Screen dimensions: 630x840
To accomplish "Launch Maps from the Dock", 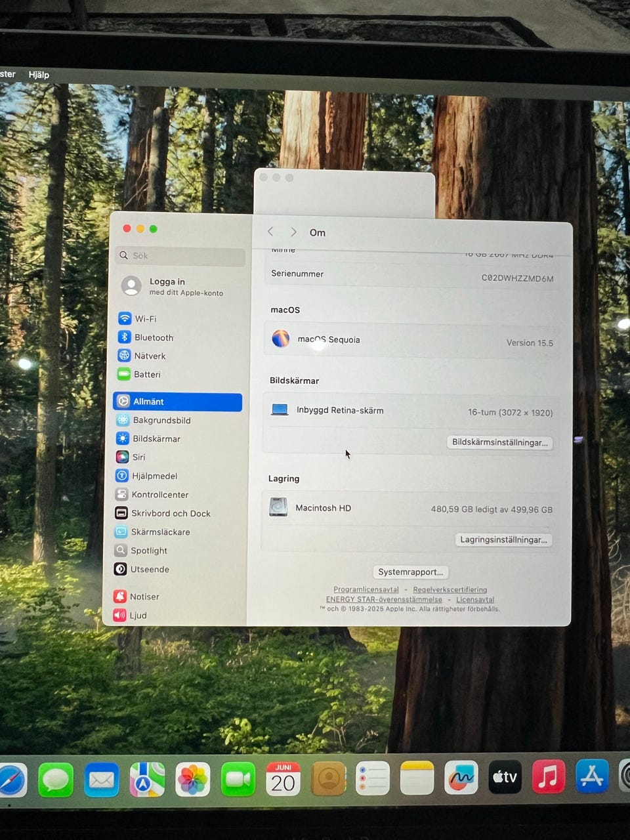I will coord(147,780).
